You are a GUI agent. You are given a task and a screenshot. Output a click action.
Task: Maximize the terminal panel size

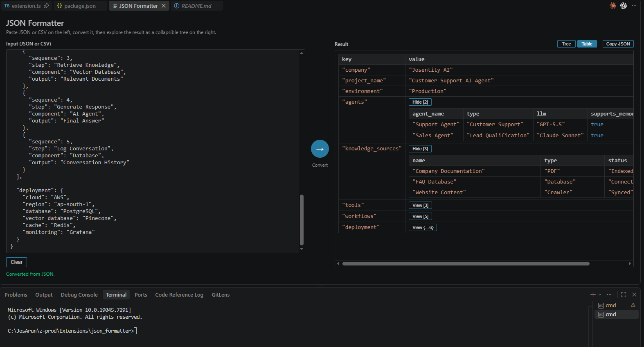point(624,295)
